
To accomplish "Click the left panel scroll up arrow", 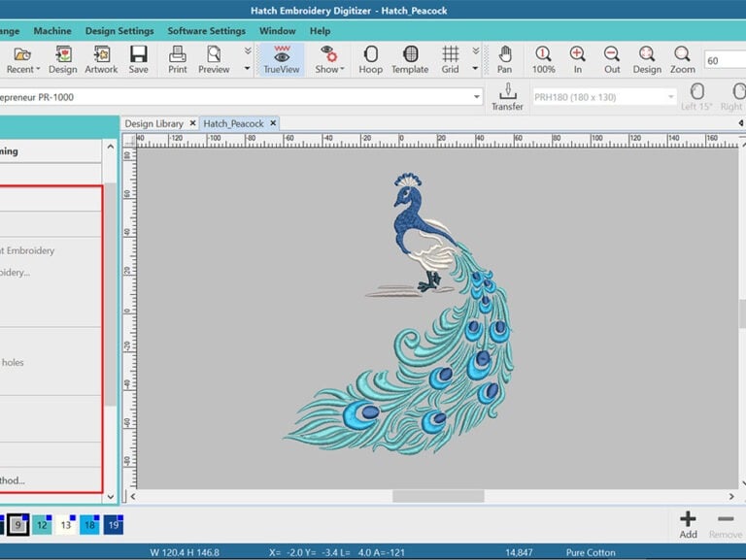I will click(111, 147).
